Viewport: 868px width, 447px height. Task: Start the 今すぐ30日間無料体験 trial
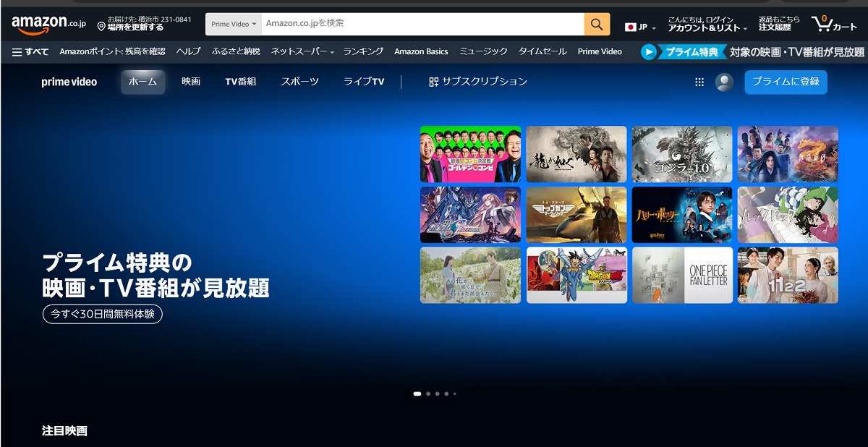(x=101, y=314)
